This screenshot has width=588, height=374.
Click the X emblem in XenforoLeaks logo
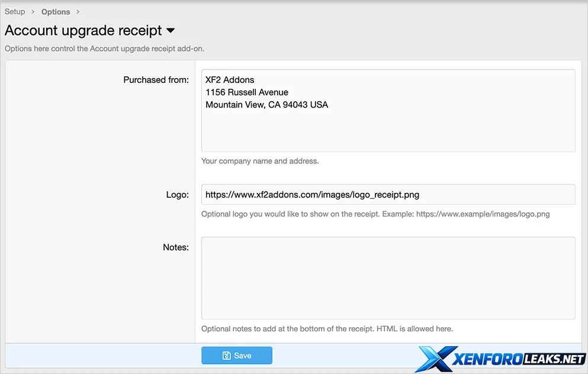[x=433, y=359]
